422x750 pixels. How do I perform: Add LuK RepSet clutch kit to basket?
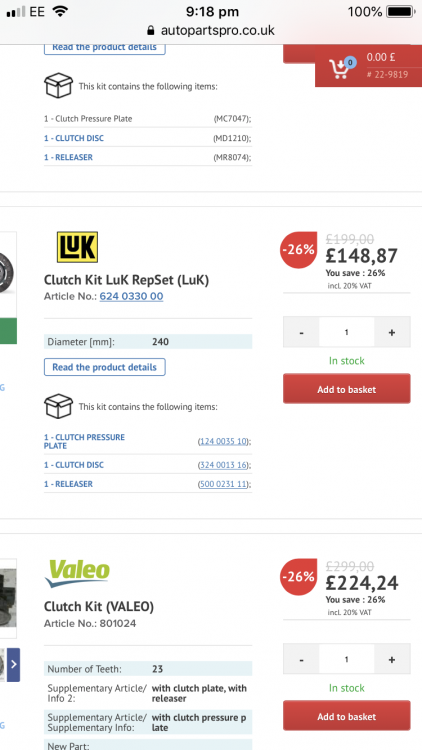[x=346, y=389]
